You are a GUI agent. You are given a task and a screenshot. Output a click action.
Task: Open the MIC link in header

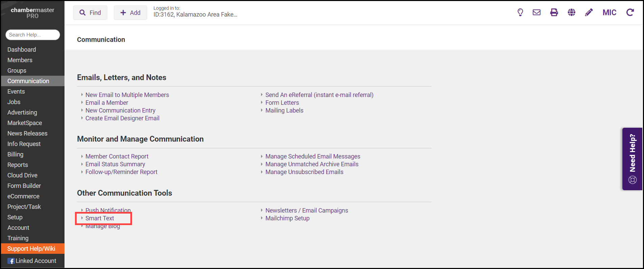(609, 13)
